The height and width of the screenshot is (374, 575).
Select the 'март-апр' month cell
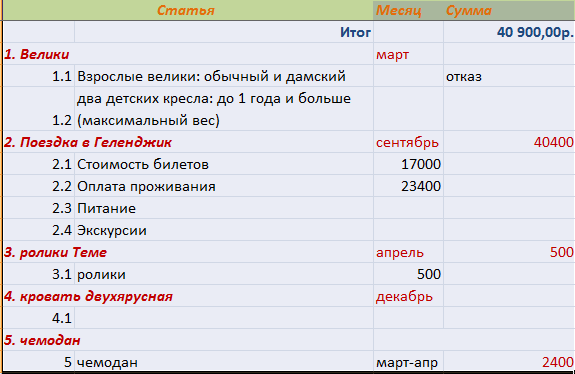(x=408, y=362)
